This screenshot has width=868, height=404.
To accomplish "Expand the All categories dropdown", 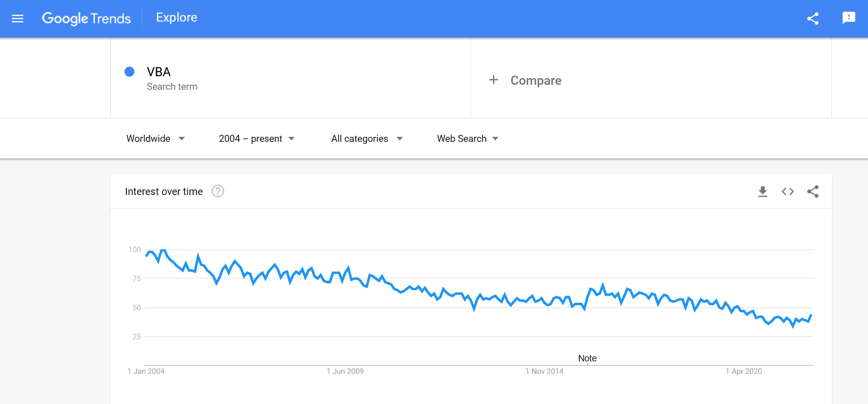I will click(367, 138).
